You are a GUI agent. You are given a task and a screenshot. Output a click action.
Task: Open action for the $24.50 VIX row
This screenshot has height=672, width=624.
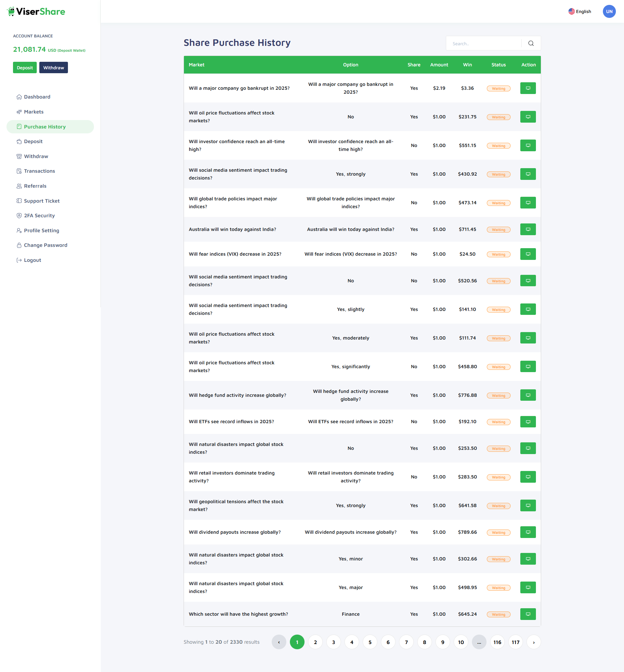pyautogui.click(x=528, y=254)
